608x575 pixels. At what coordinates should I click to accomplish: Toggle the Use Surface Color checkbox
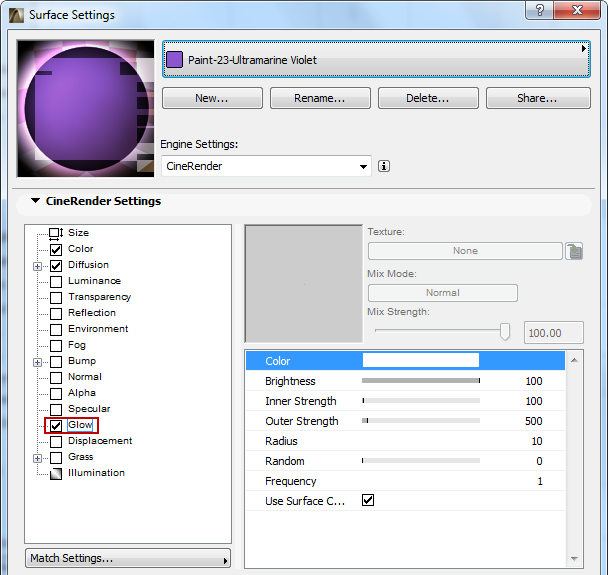point(368,500)
